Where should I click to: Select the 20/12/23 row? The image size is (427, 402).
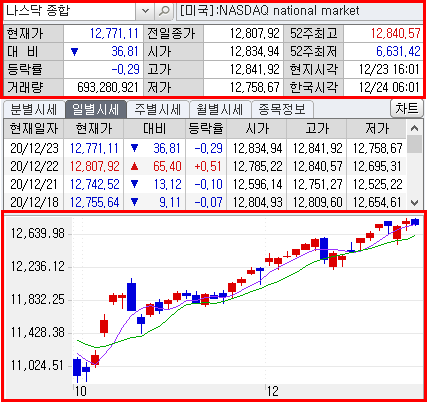pyautogui.click(x=205, y=148)
